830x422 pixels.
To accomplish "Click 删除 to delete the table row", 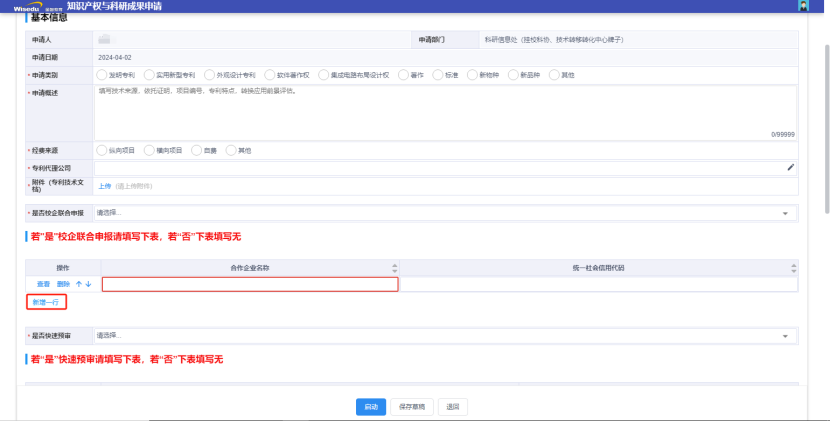I will [63, 284].
